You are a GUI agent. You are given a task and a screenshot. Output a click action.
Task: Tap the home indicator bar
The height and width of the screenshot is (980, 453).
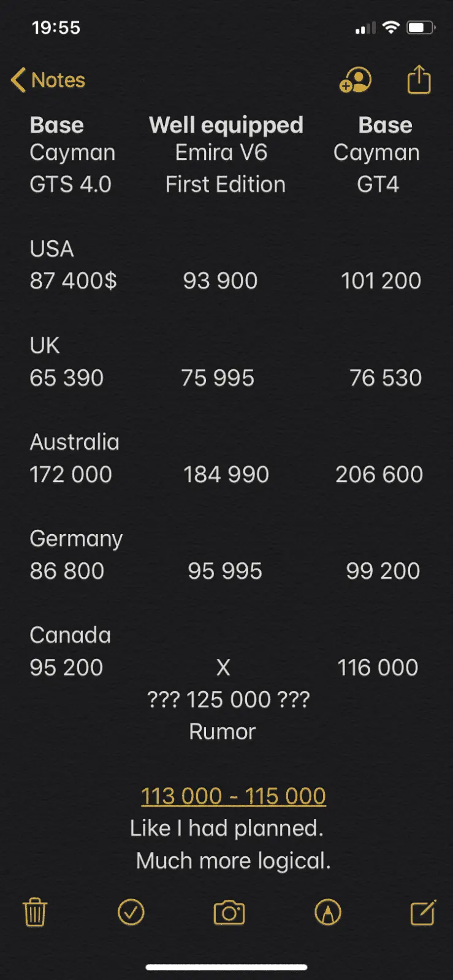[x=226, y=968]
